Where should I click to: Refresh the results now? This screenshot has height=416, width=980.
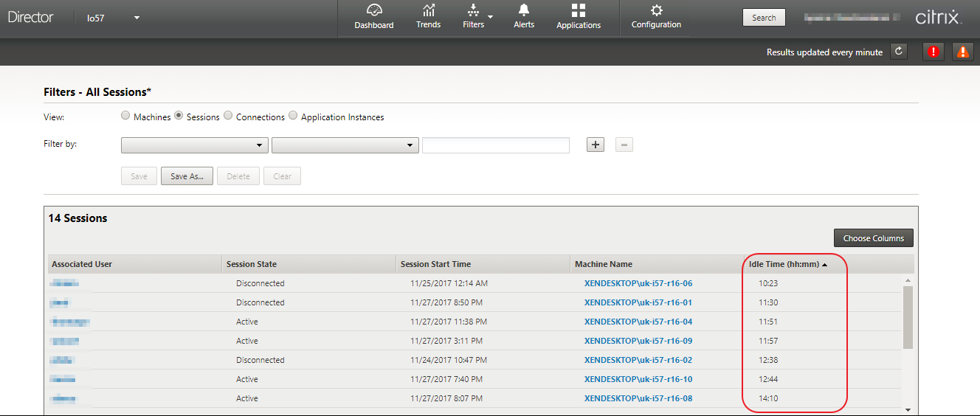click(x=898, y=52)
